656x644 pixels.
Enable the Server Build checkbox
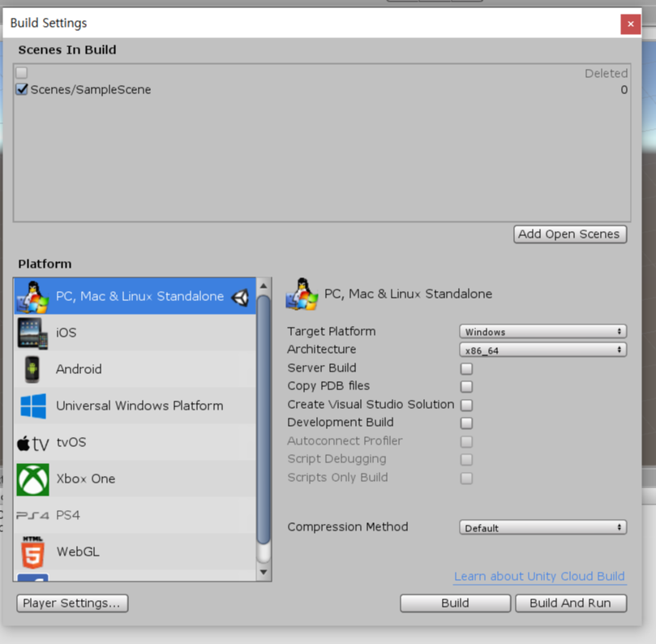[x=466, y=369]
